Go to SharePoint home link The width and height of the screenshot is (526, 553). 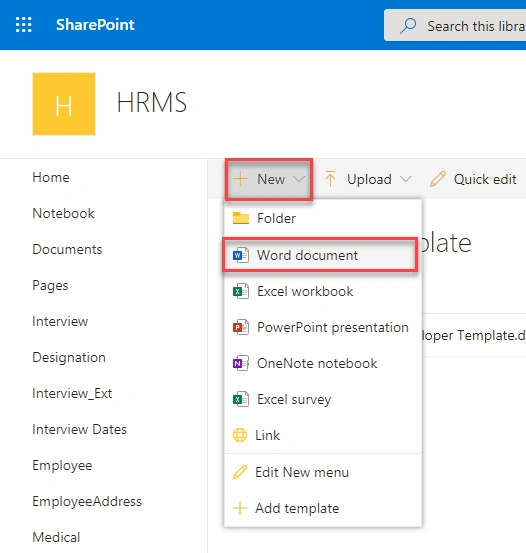click(95, 25)
